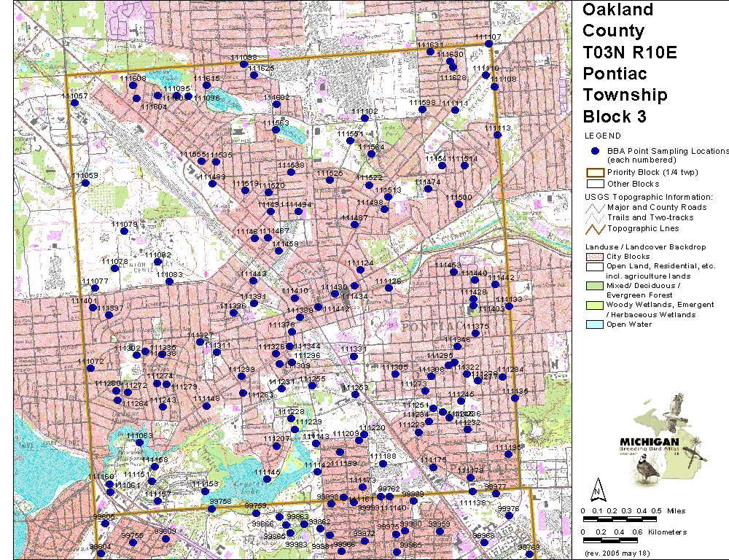Select sampling point 111107
Image resolution: width=729 pixels, height=560 pixels.
coord(489,44)
